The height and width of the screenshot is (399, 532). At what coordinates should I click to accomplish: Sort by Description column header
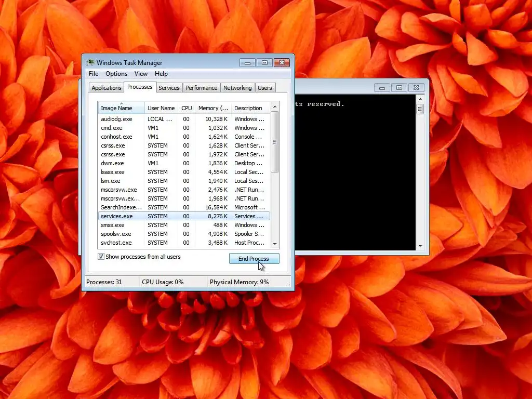(x=250, y=108)
